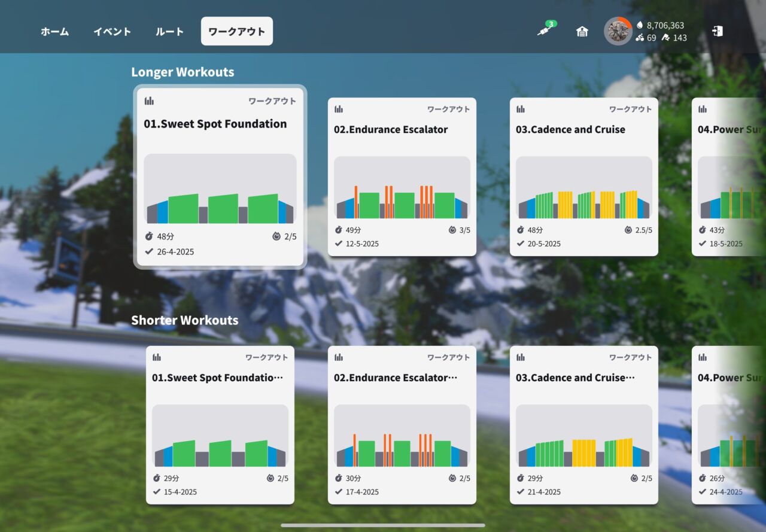Click the bar chart icon on 48分 Cadence card
The image size is (766, 532).
tap(521, 109)
